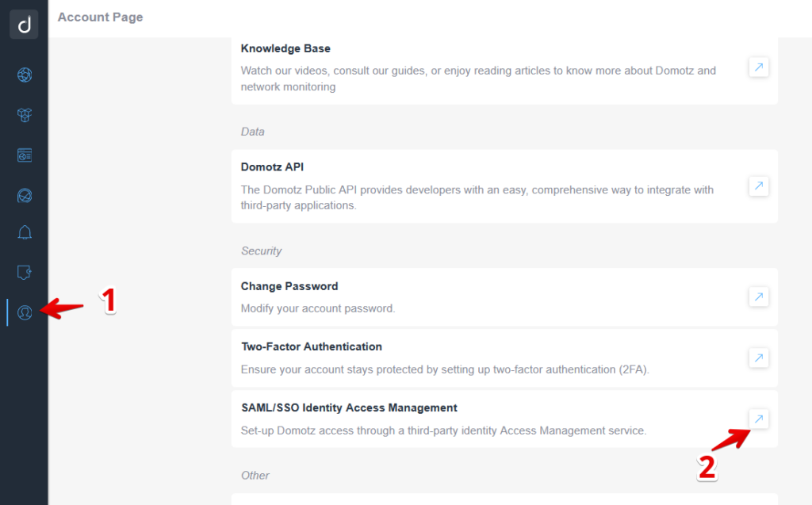Open the globe network icon in sidebar
This screenshot has width=812, height=505.
click(25, 75)
